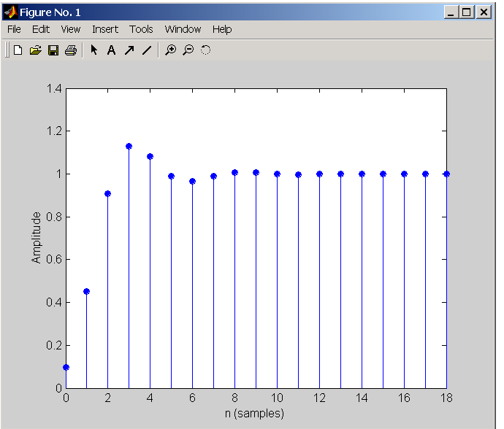Screen dimensions: 504x429
Task: Click the 'n (samples)' x-axis label
Action: click(256, 414)
